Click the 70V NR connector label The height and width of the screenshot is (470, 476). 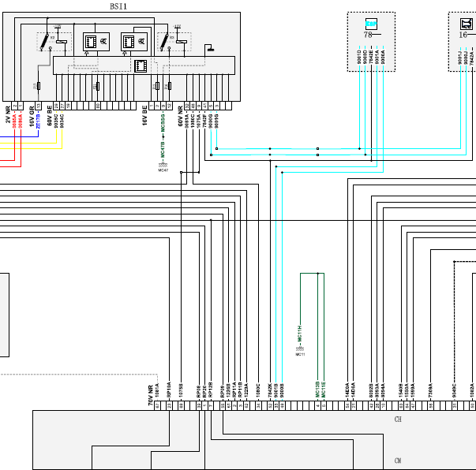coord(151,395)
